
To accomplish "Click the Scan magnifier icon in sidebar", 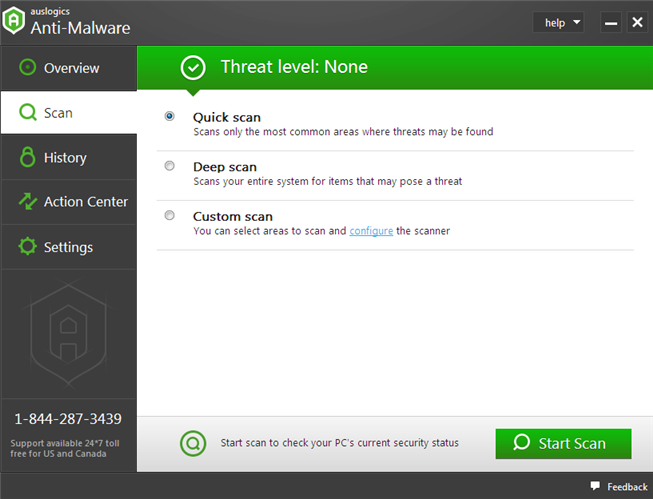I will 27,113.
